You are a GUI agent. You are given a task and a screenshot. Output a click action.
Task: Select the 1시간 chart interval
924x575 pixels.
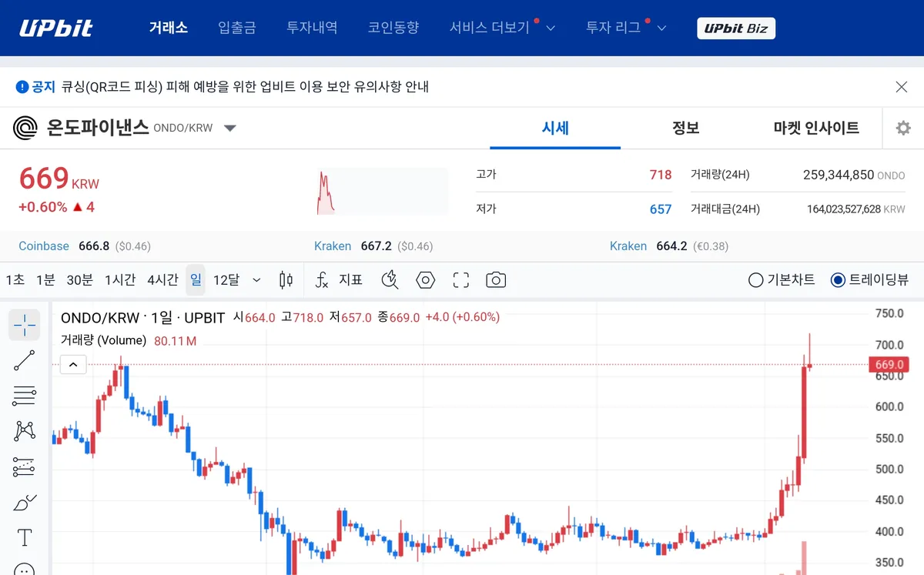click(x=120, y=279)
